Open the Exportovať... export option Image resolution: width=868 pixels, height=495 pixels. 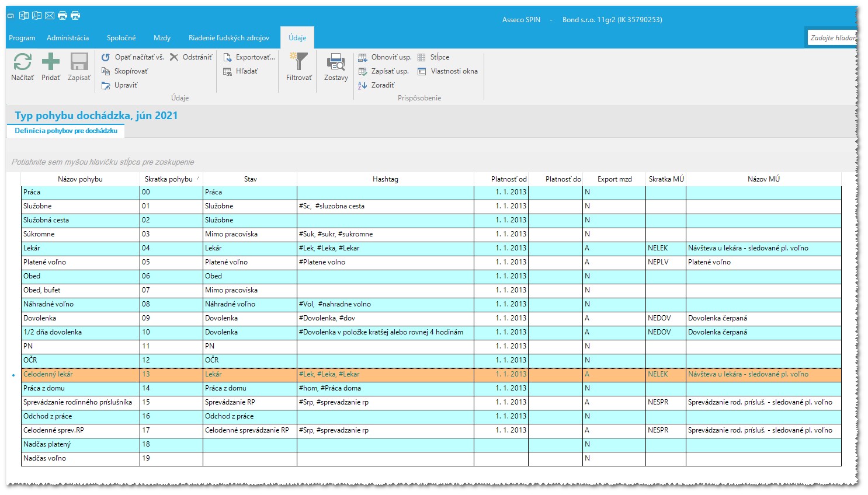pyautogui.click(x=249, y=57)
